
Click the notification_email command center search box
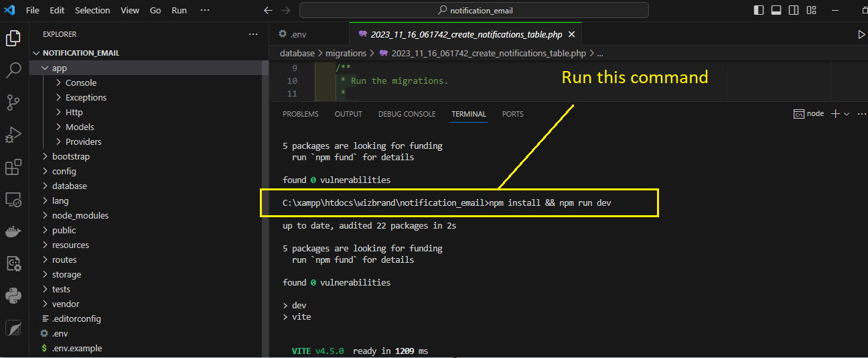[474, 10]
